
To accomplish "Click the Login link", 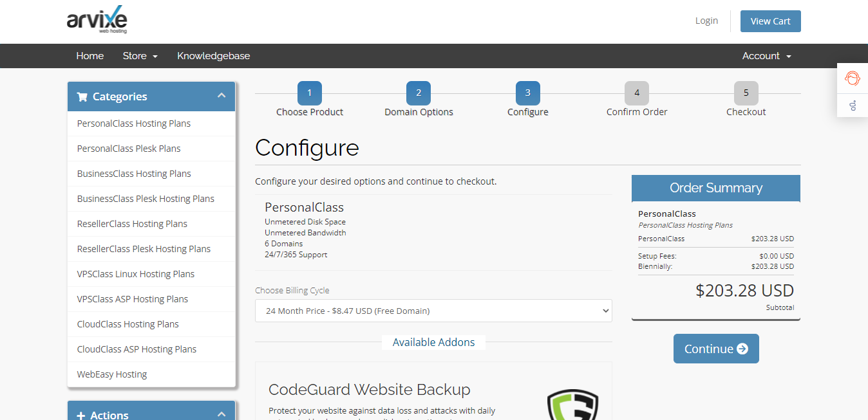I will click(x=706, y=21).
